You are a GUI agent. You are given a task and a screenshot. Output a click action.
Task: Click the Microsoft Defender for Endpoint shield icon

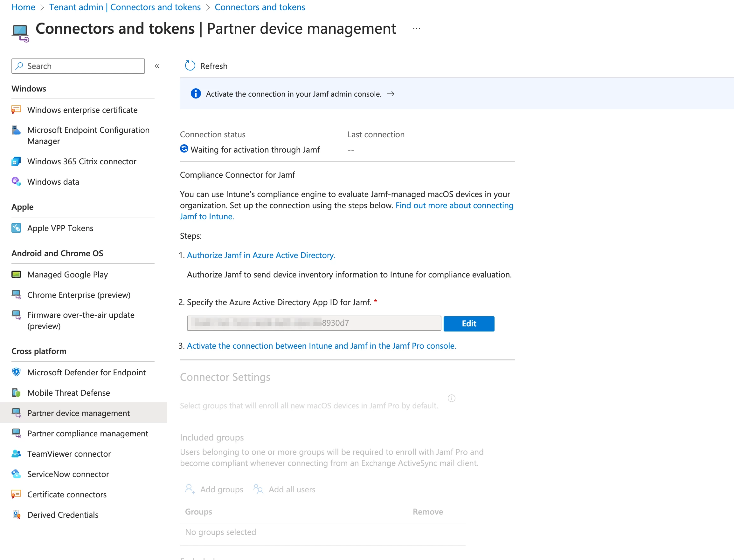point(16,372)
